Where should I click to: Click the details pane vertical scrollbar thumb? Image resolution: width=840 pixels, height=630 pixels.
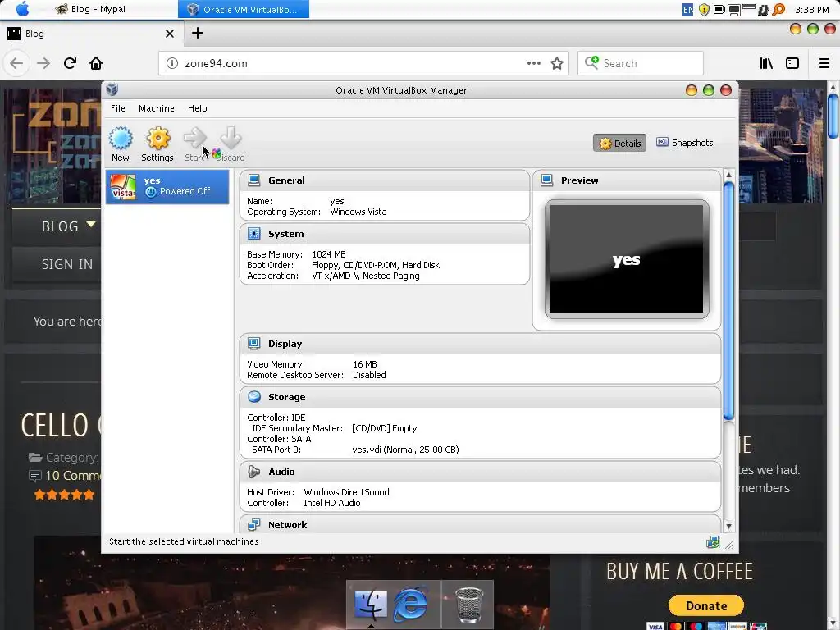click(728, 301)
